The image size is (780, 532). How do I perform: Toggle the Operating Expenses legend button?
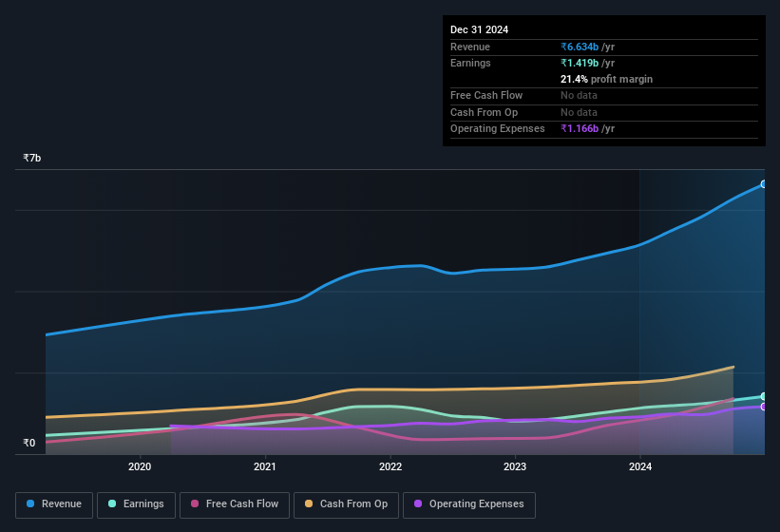click(x=469, y=504)
